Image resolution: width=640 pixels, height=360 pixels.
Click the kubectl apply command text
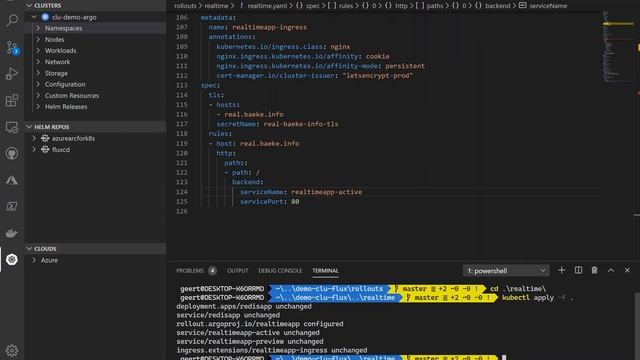pyautogui.click(x=537, y=298)
